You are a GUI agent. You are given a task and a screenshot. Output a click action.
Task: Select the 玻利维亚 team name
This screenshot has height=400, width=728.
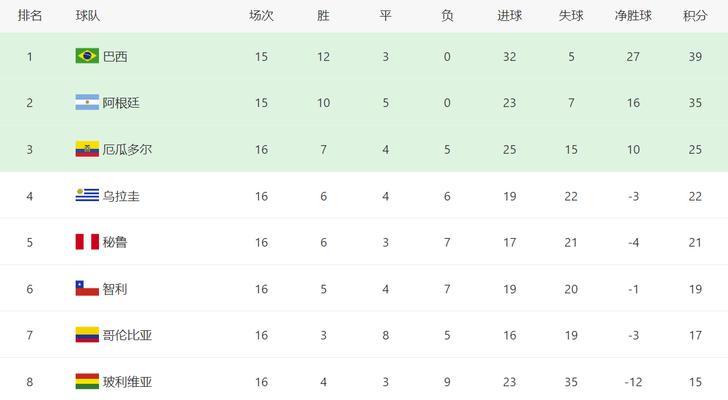click(127, 382)
